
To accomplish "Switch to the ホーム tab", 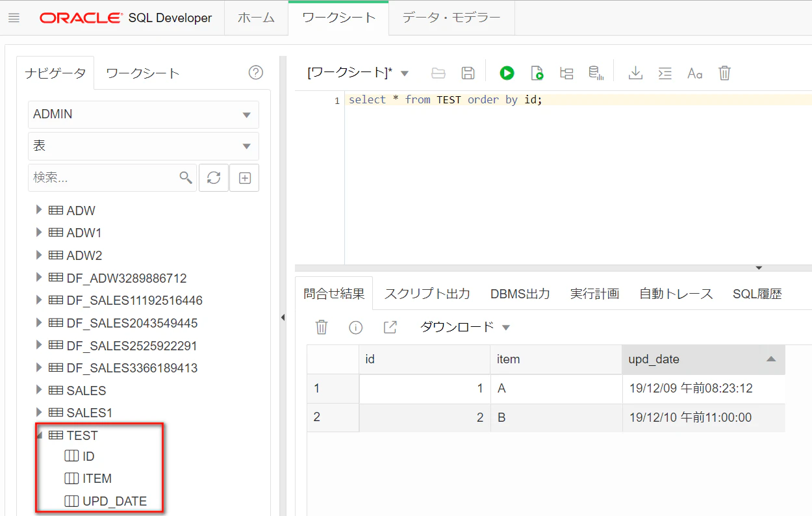I will (x=256, y=18).
